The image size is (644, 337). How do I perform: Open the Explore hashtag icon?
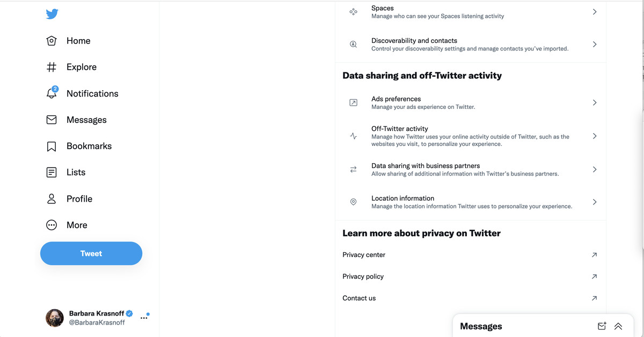click(x=52, y=67)
